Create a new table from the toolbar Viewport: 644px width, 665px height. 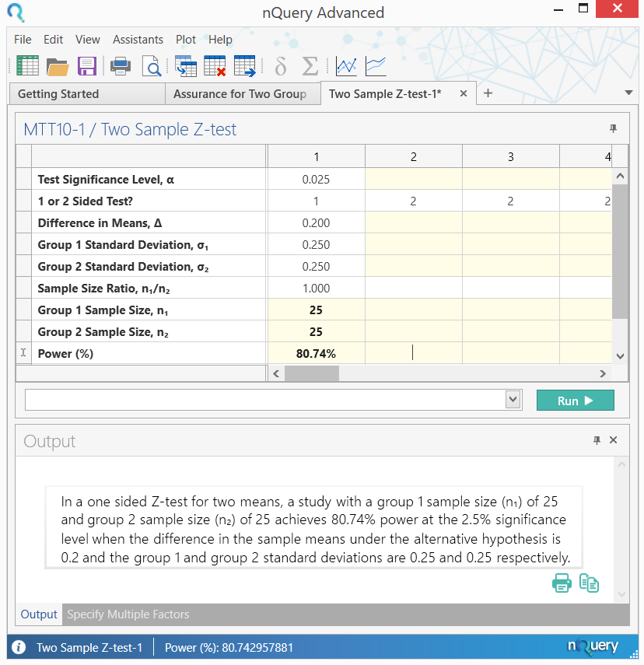[27, 66]
